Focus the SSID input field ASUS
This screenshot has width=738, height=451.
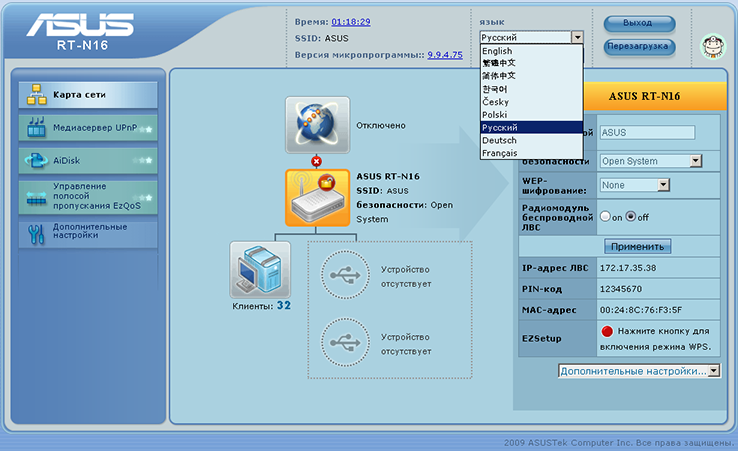647,133
